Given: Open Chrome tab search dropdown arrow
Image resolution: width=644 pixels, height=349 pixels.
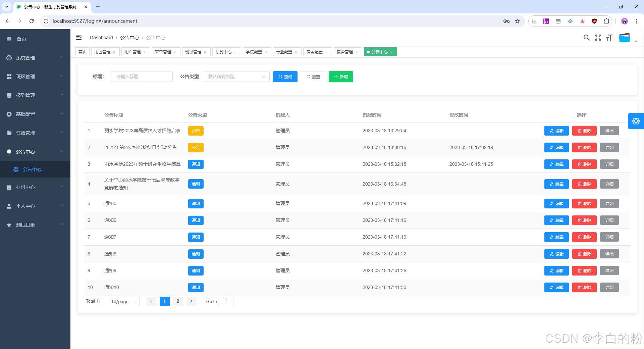Looking at the screenshot, I should (6, 7).
